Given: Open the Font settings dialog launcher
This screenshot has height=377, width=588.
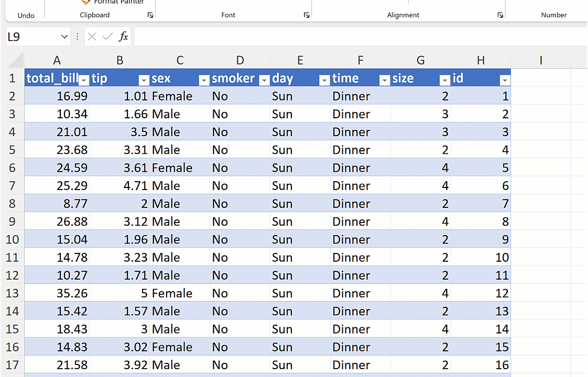Looking at the screenshot, I should [307, 16].
